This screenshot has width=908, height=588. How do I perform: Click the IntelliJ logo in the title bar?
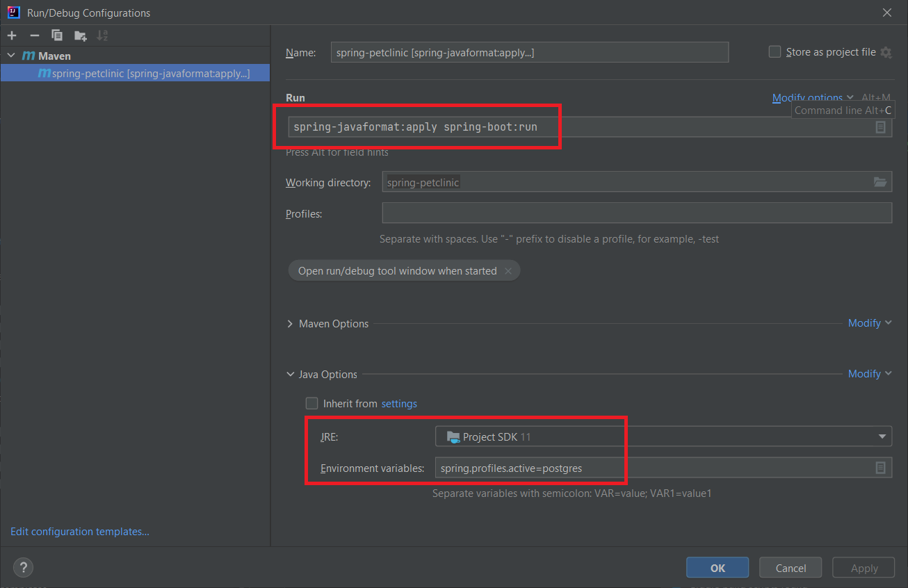pos(13,13)
